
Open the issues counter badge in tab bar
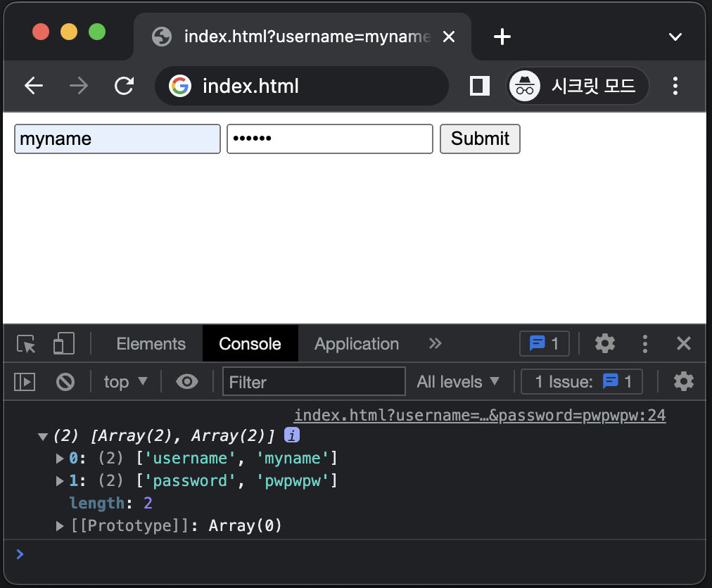[544, 344]
